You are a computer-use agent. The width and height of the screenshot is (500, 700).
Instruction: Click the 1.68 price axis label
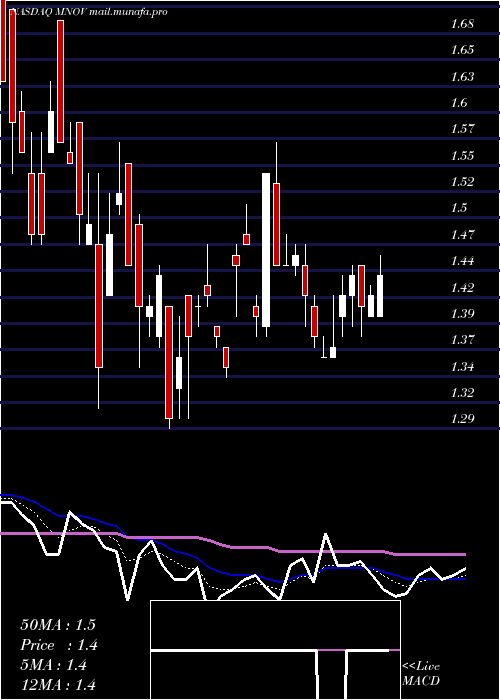click(462, 24)
